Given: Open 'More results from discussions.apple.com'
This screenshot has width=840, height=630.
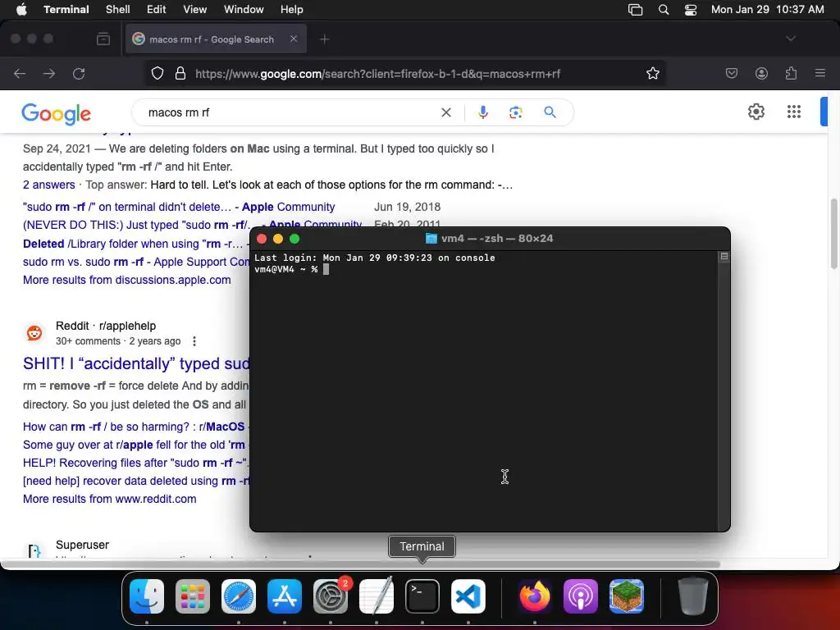Looking at the screenshot, I should (127, 280).
